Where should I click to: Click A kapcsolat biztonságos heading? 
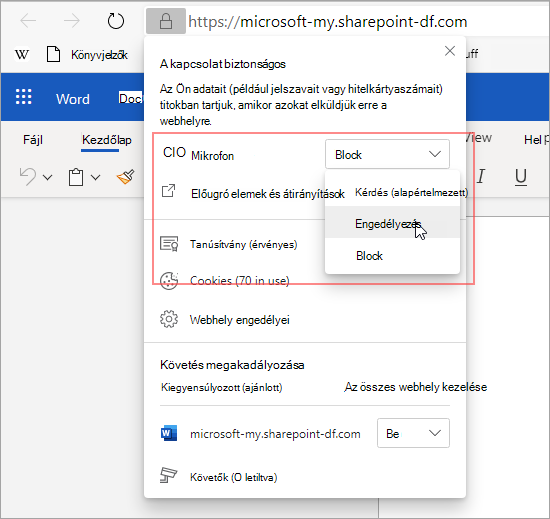pyautogui.click(x=223, y=64)
